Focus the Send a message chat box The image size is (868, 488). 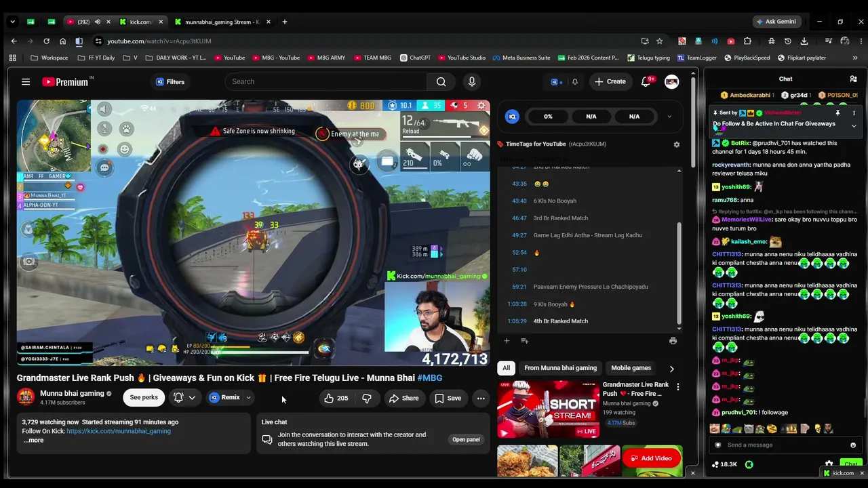click(x=784, y=445)
